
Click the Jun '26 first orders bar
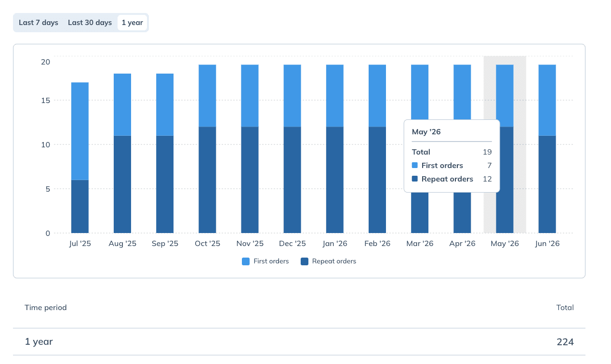547,100
